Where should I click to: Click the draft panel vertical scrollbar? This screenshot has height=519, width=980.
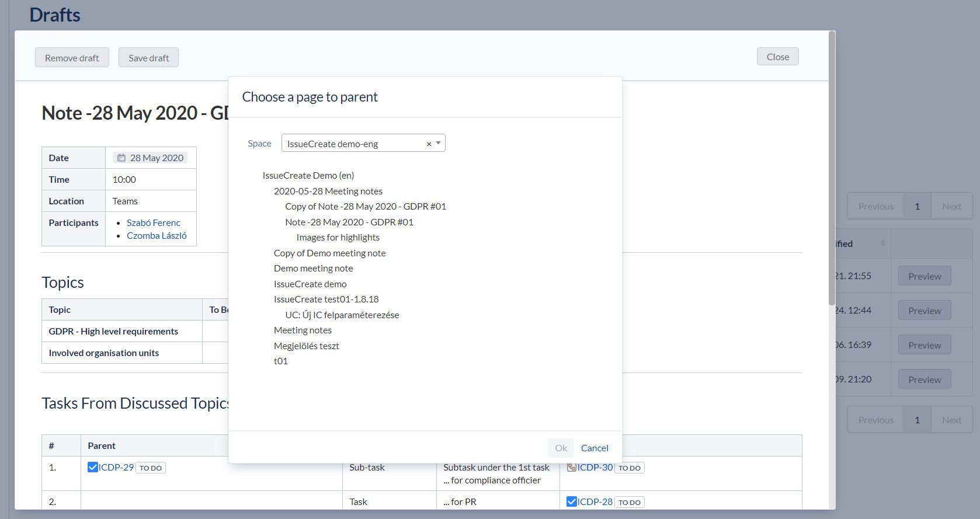[x=832, y=168]
